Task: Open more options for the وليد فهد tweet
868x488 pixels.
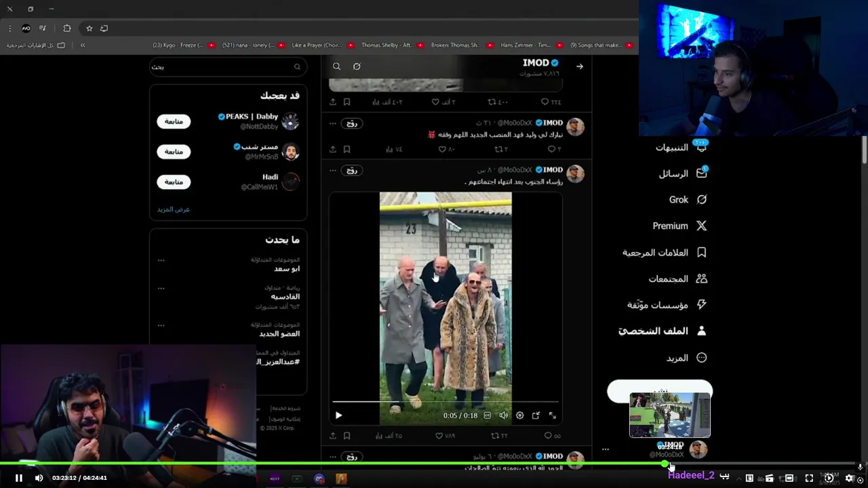Action: coord(333,123)
